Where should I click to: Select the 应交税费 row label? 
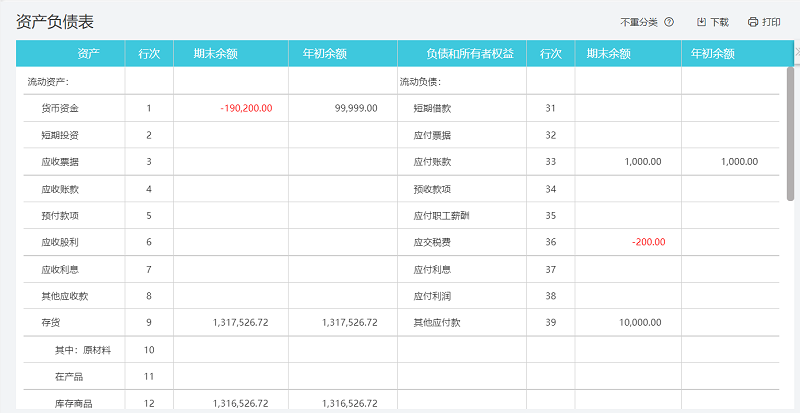[432, 242]
